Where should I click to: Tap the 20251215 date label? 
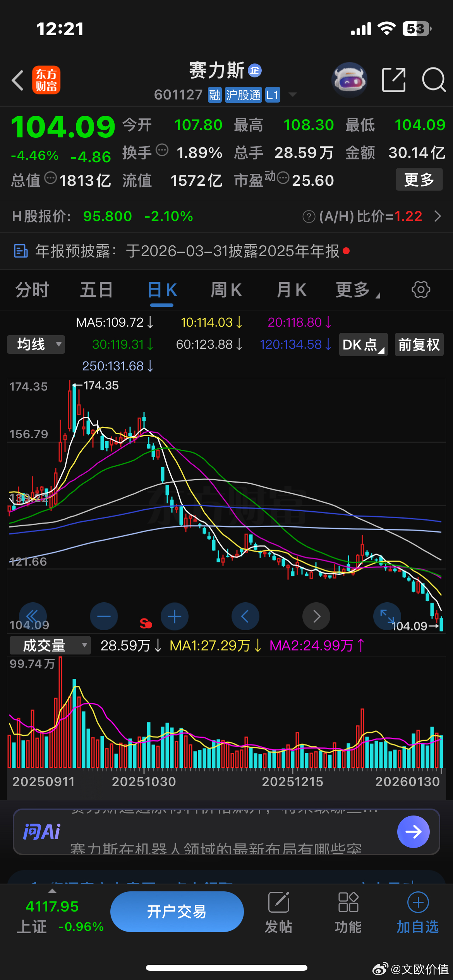pyautogui.click(x=292, y=781)
